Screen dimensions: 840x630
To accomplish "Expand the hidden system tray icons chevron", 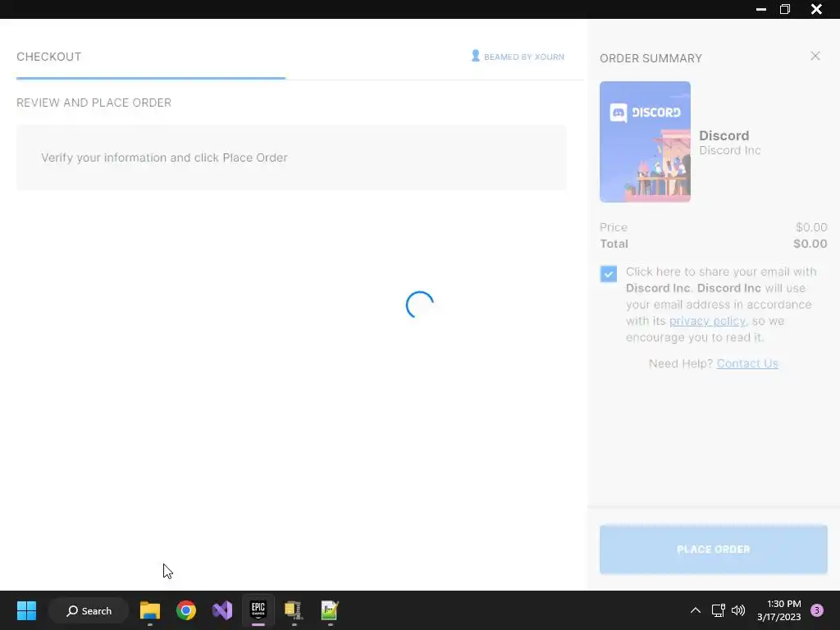I will point(695,610).
